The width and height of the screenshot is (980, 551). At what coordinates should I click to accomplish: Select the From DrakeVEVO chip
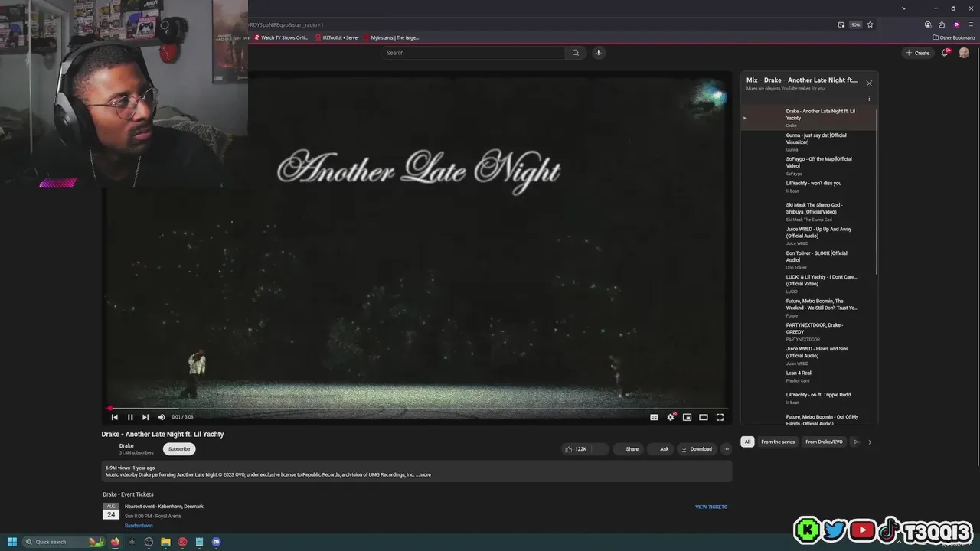click(824, 442)
